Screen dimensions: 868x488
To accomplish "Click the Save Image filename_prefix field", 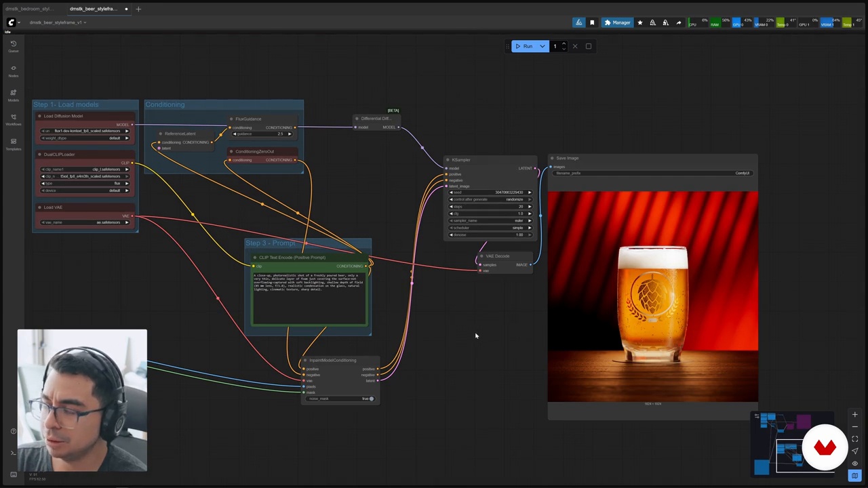I will coord(652,173).
